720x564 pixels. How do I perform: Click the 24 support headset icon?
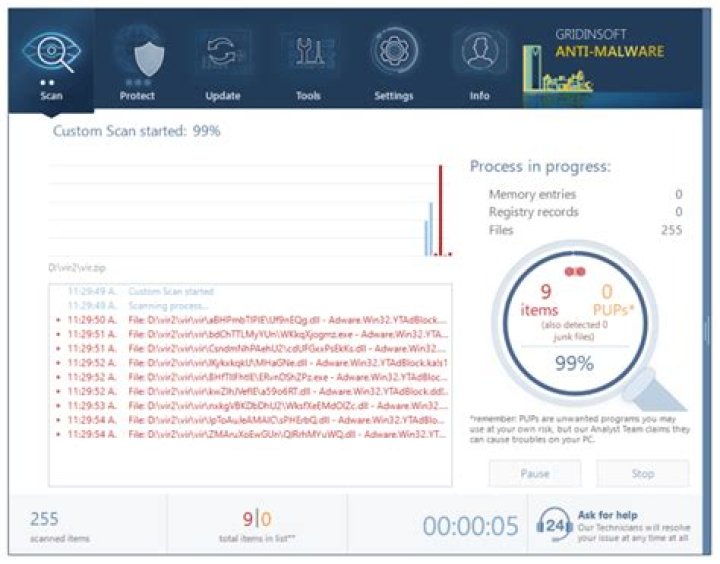click(554, 525)
